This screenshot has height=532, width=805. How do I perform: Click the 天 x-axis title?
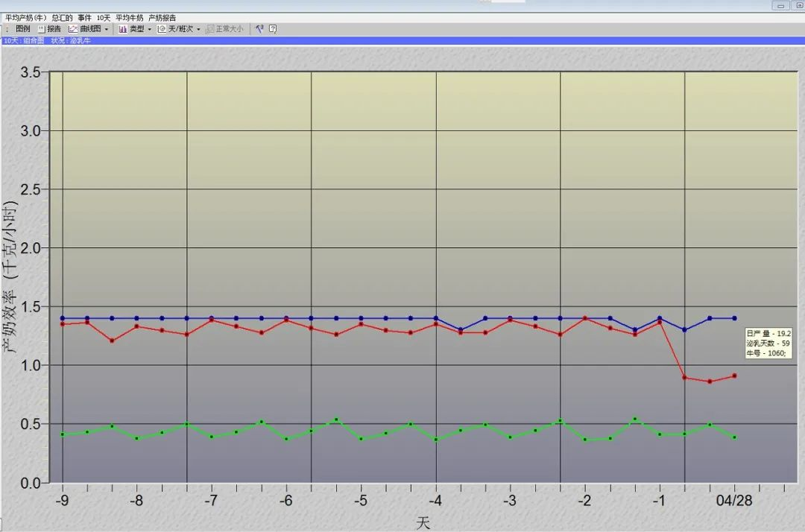pyautogui.click(x=423, y=523)
